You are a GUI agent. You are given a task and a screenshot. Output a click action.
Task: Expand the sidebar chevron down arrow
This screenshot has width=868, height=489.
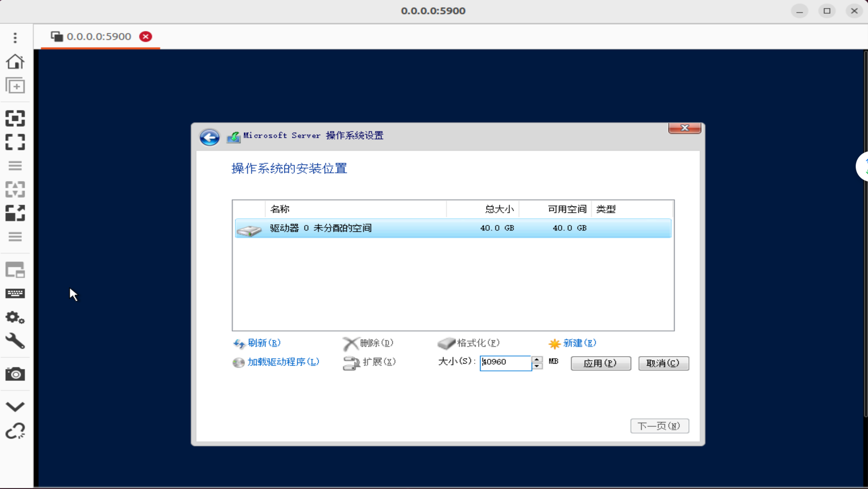pyautogui.click(x=15, y=406)
